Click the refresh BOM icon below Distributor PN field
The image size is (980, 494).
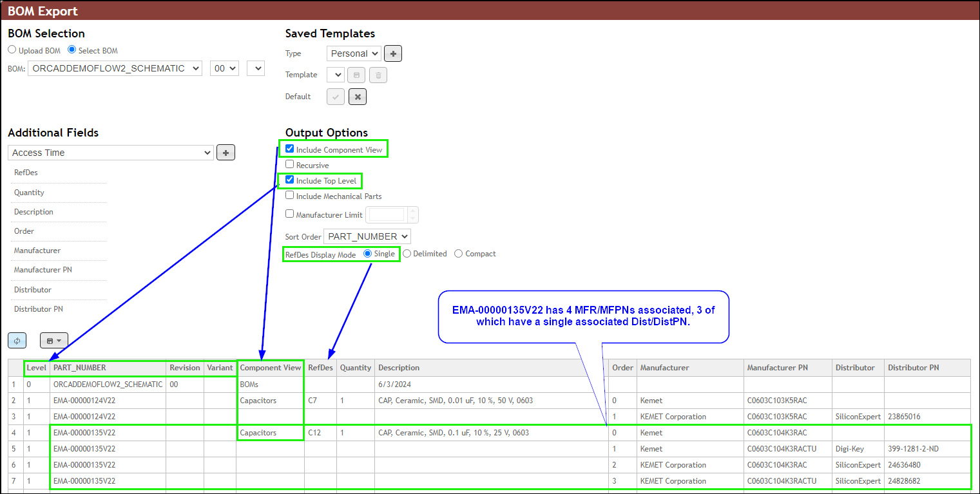pos(17,340)
